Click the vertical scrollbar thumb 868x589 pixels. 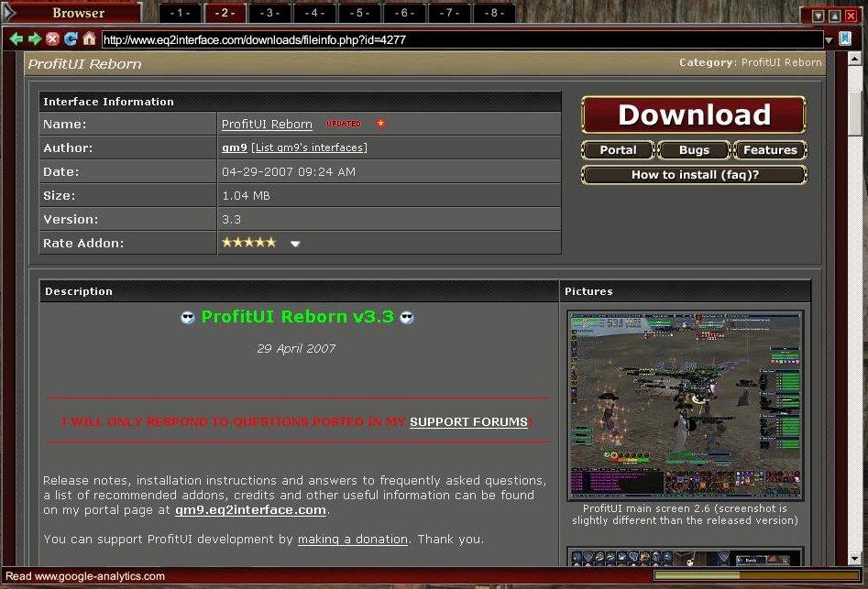tap(855, 113)
